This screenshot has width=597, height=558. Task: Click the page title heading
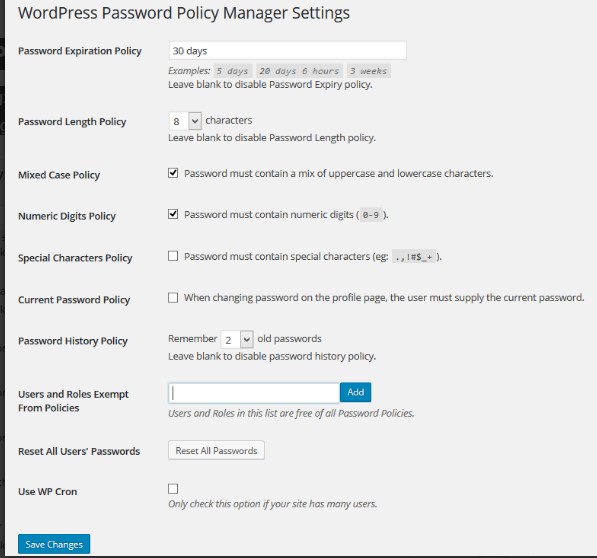(x=184, y=13)
